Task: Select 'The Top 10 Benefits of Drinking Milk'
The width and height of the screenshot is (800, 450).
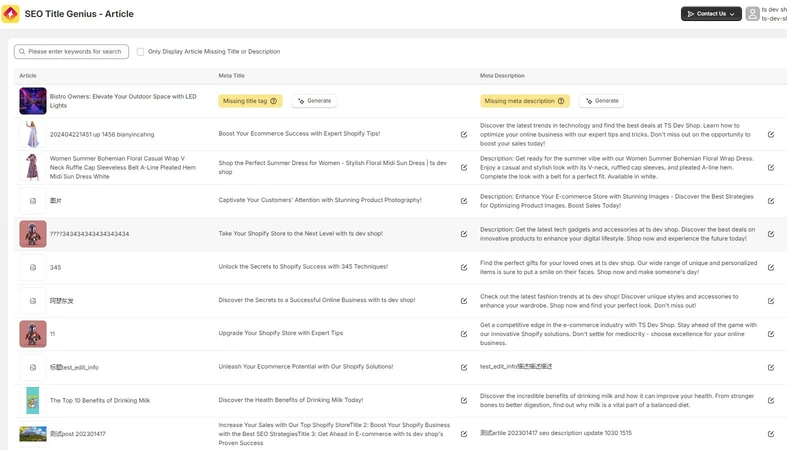Action: pyautogui.click(x=100, y=401)
